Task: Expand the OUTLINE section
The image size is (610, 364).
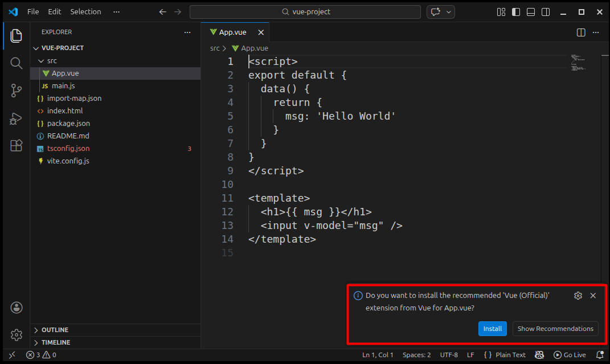Action: (x=115, y=330)
